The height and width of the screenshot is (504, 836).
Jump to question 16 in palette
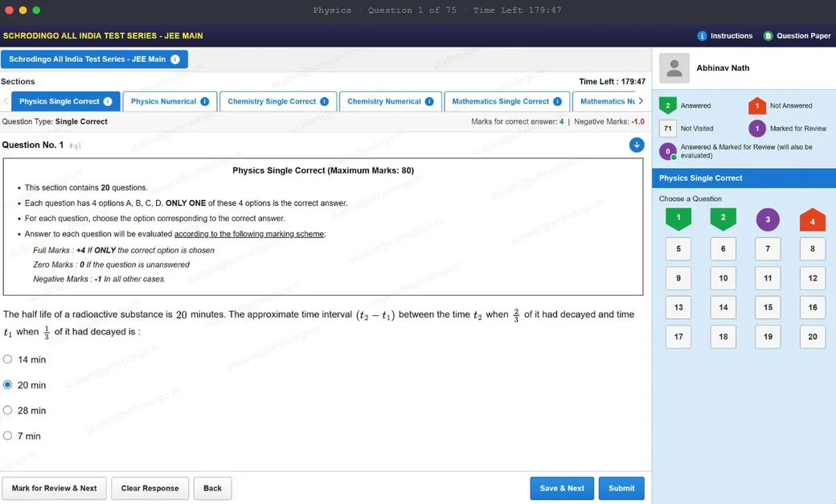tap(813, 307)
